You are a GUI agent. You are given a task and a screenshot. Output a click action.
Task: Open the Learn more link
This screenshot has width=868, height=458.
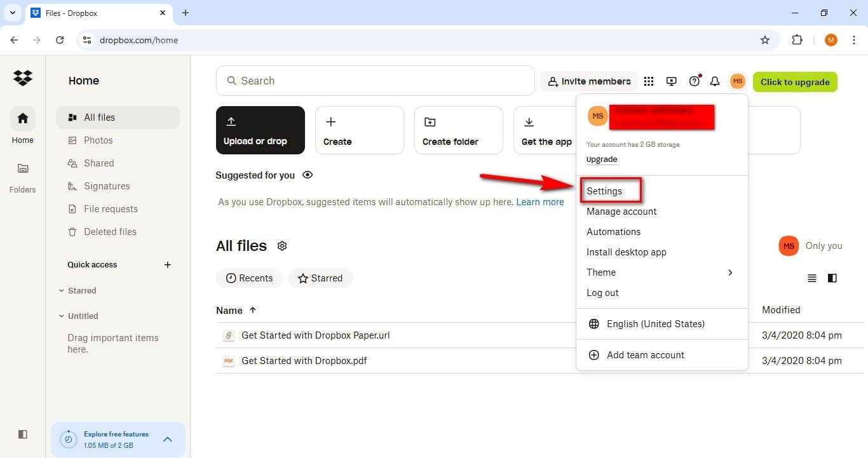coord(540,202)
